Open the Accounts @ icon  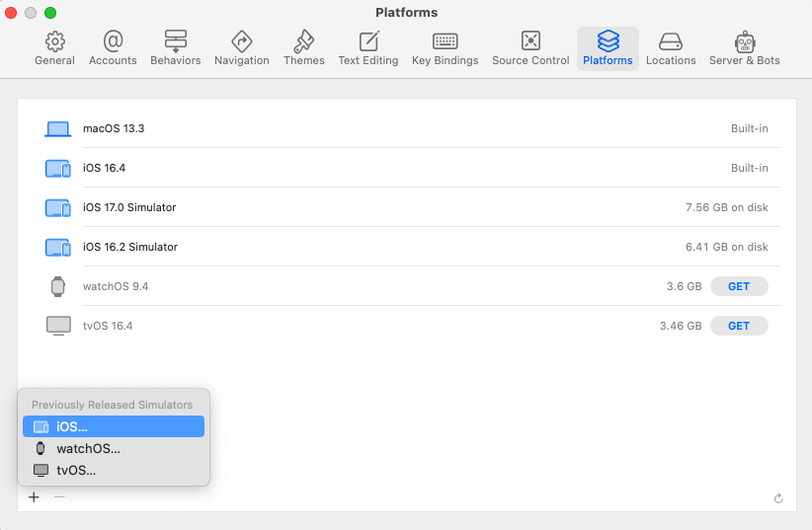tap(113, 40)
